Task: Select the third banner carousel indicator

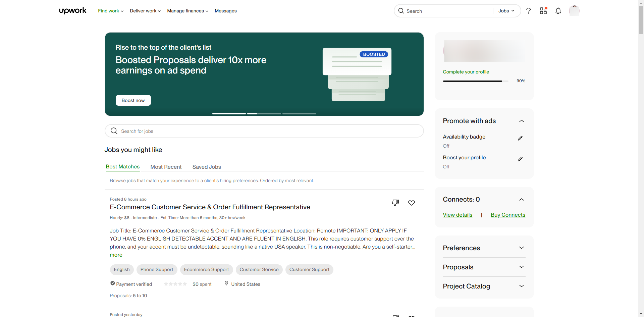Action: (x=299, y=114)
